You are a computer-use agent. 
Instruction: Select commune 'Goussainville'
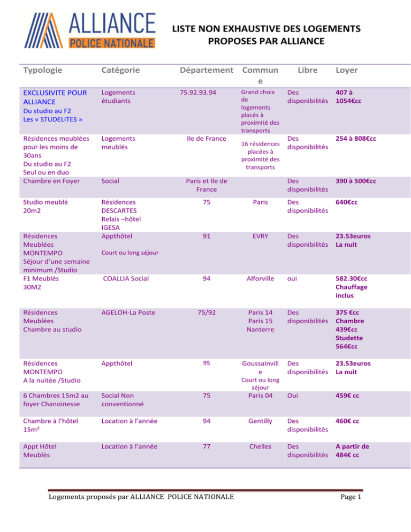coord(260,368)
